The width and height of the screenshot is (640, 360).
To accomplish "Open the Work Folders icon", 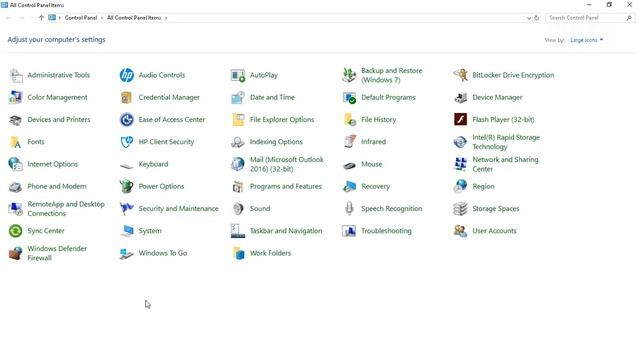I will pos(238,253).
